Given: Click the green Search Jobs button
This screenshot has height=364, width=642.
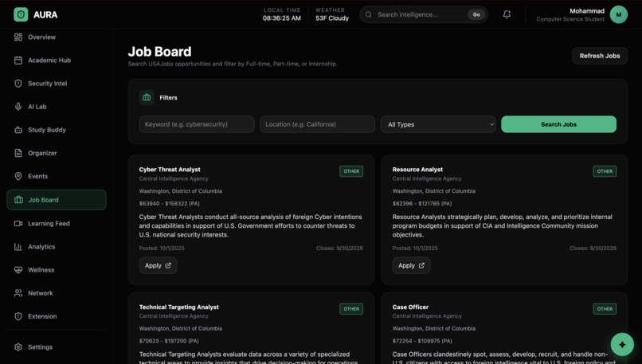Looking at the screenshot, I should pos(558,124).
